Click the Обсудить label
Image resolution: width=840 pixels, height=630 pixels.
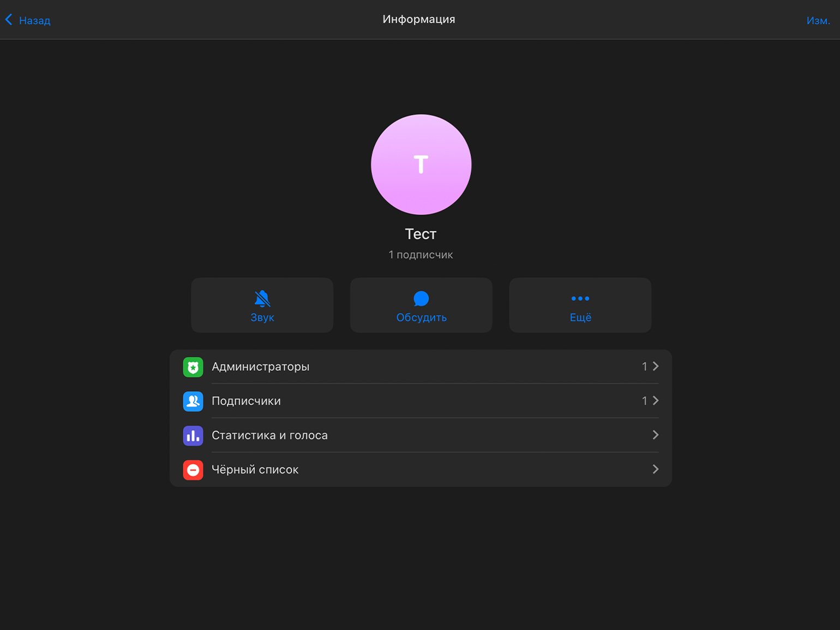pyautogui.click(x=421, y=317)
